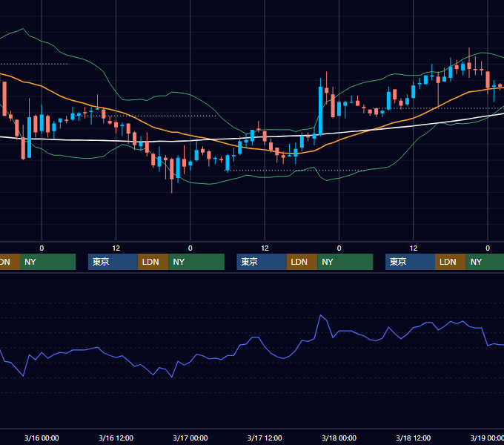The image size is (504, 445).
Task: Click the 3/18 00:00 date label
Action: [x=339, y=438]
